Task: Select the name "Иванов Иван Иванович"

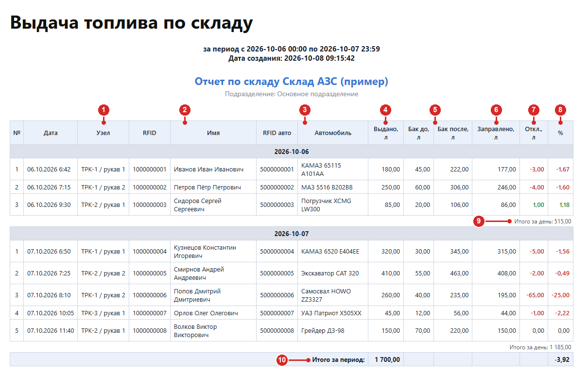Action: pos(208,170)
